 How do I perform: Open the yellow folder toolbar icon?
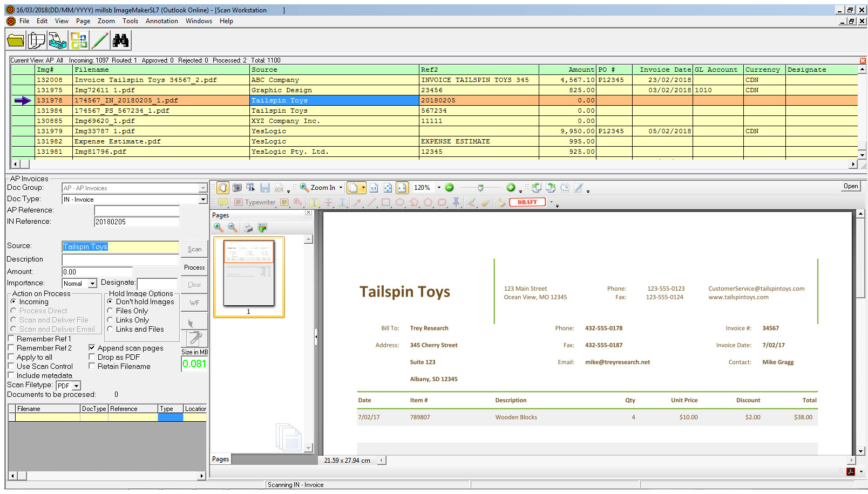coord(16,40)
